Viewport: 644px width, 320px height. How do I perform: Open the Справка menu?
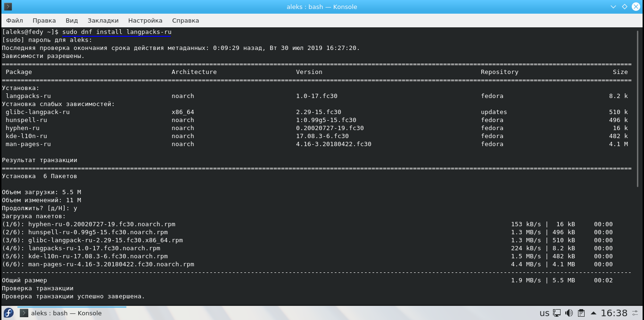(x=185, y=20)
